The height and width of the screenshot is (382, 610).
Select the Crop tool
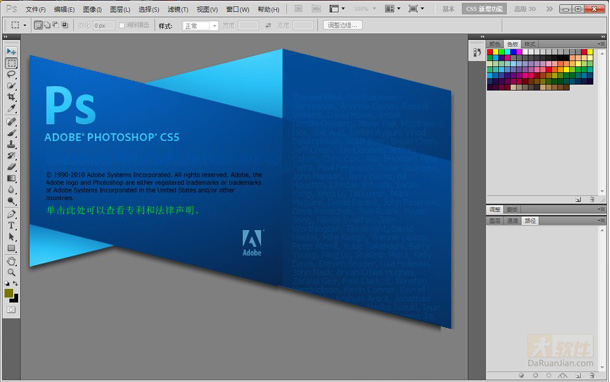(11, 97)
